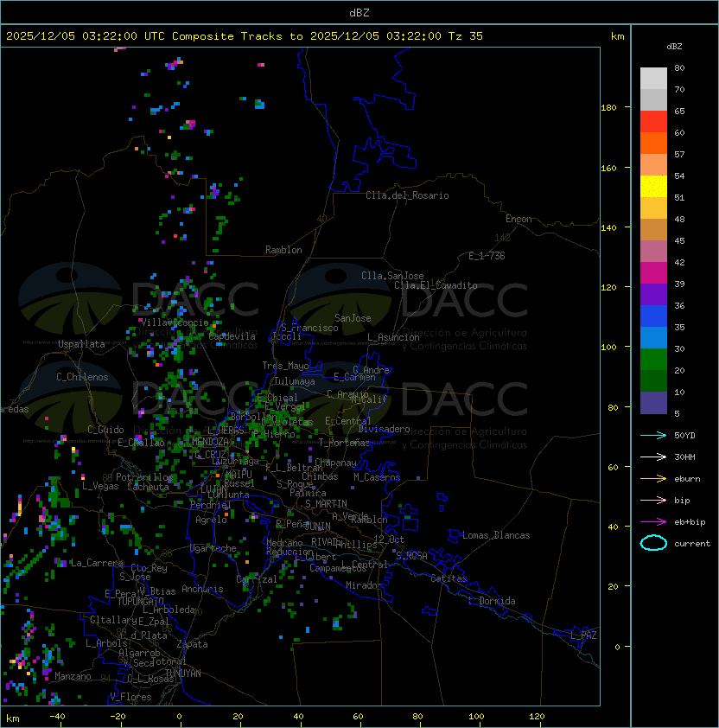The width and height of the screenshot is (719, 728).
Task: Click the S_MARTIN place label
Action: point(326,504)
